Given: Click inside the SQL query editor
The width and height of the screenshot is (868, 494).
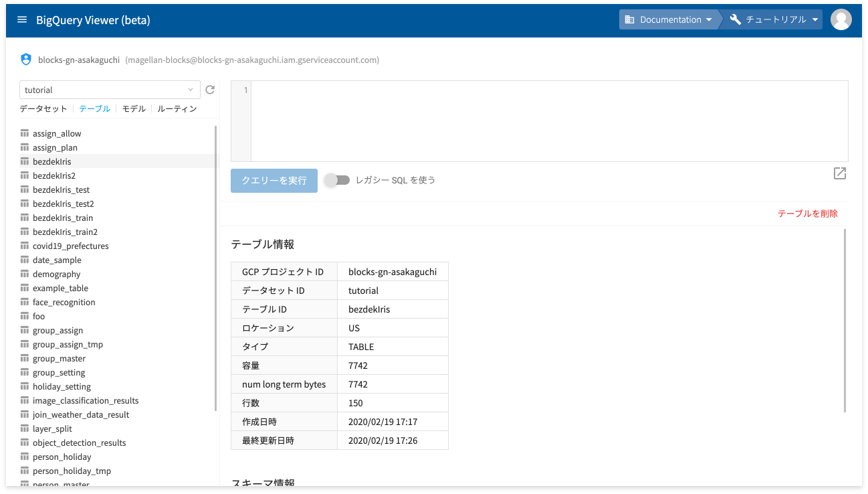Looking at the screenshot, I should (x=550, y=121).
